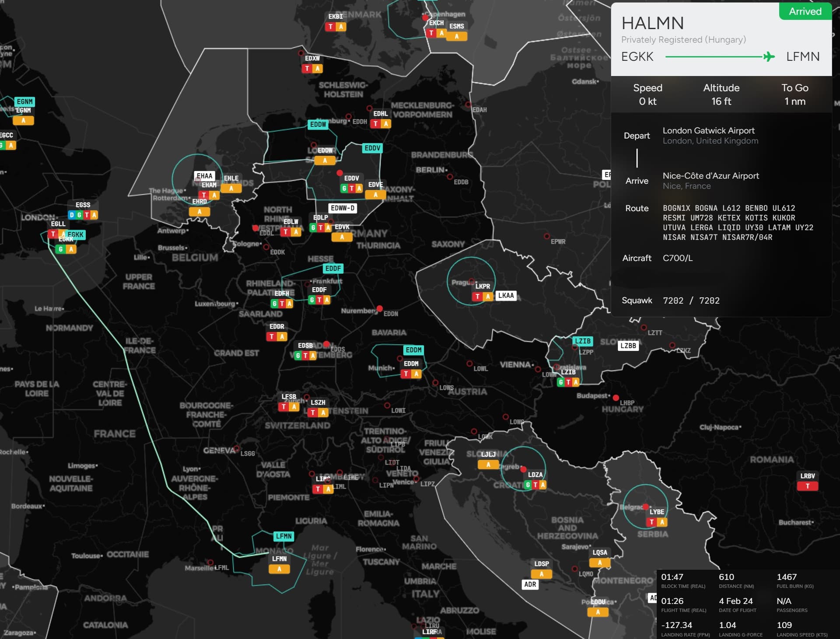Click the ADR label near the Adriatic
840x639 pixels.
[x=530, y=584]
